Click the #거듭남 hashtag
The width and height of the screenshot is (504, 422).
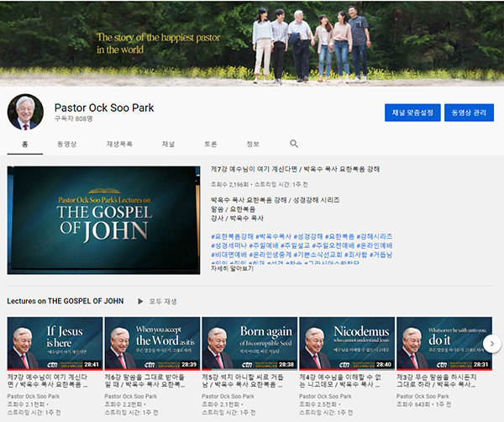381,255
